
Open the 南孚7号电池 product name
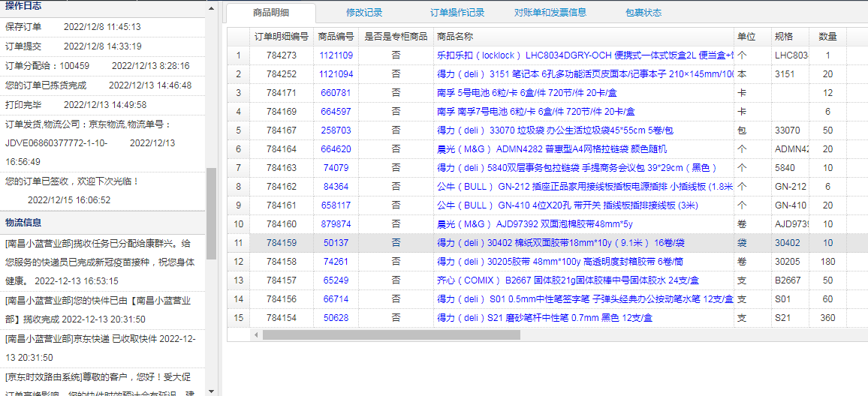click(x=536, y=111)
